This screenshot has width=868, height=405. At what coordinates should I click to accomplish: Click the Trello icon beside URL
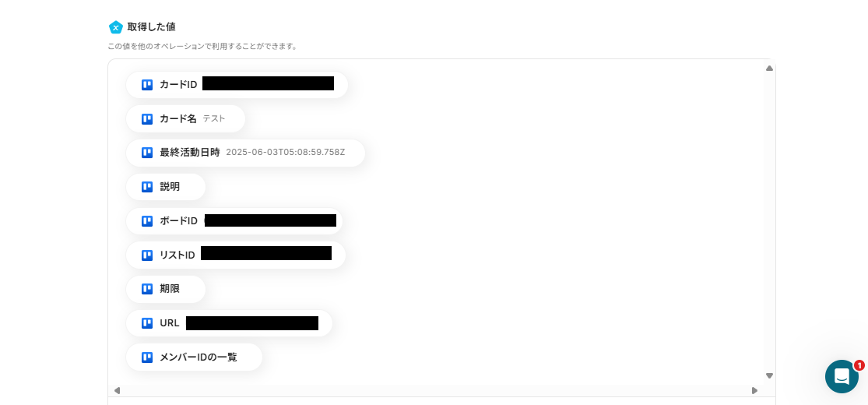tap(146, 323)
